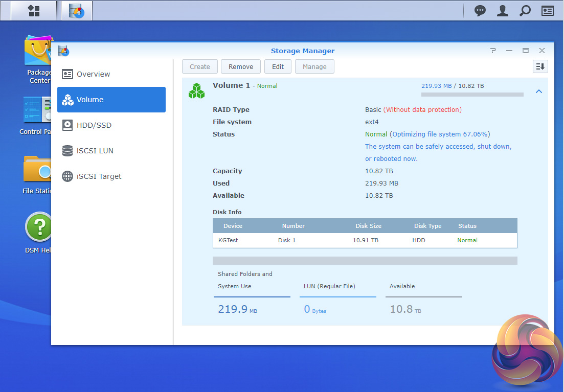Viewport: 564px width, 392px height.
Task: Launch Control Panel from desktop
Action: pos(37,115)
